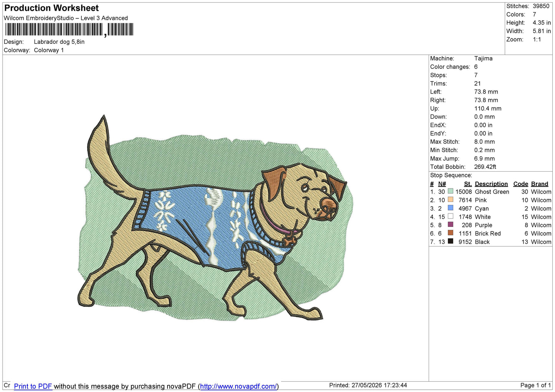Click the Colorway 1 value

(x=49, y=50)
